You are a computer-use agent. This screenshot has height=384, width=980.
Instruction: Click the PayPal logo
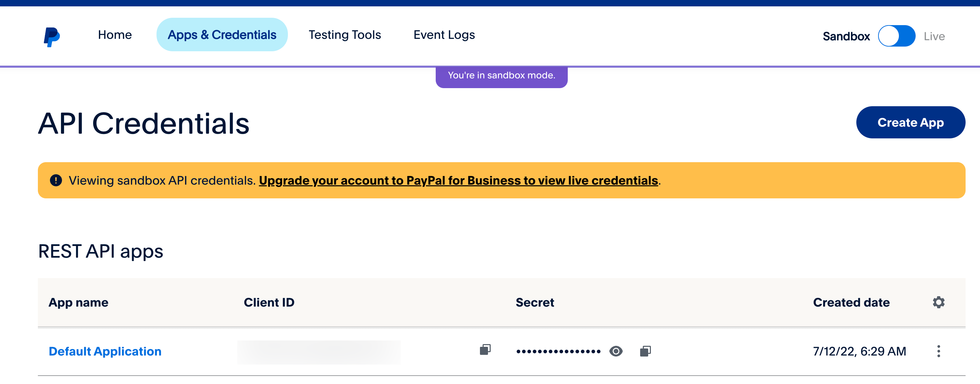pos(52,35)
